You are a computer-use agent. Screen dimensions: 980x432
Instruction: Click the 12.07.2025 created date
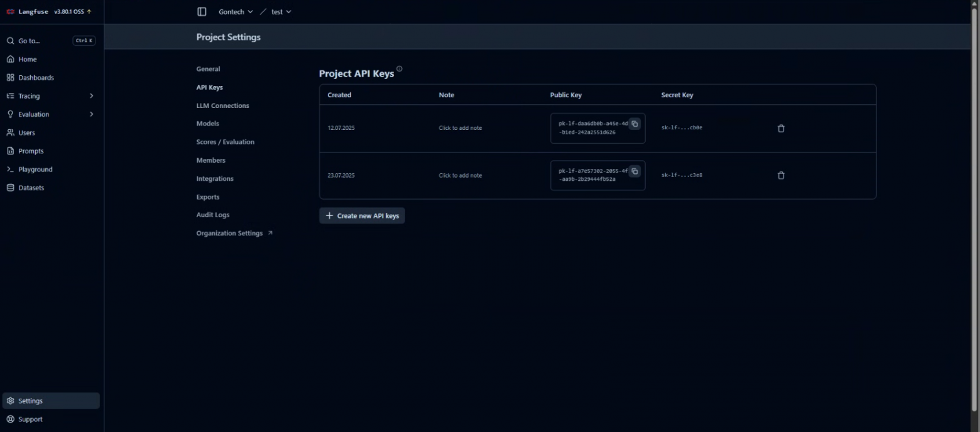[x=341, y=128]
